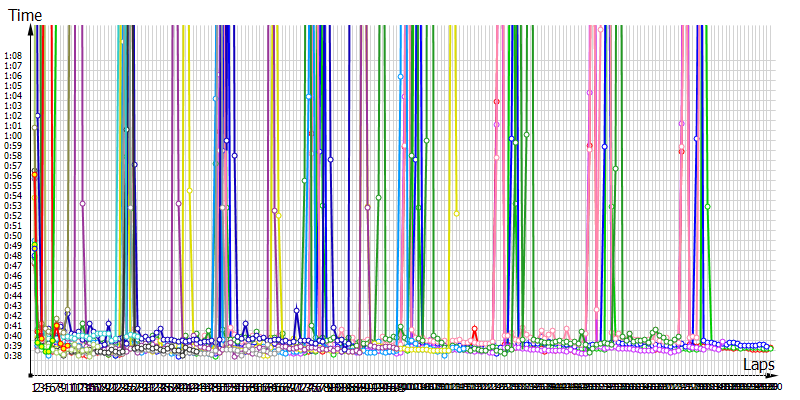The height and width of the screenshot is (400, 800).
Task: Click the 1:00 time axis label
Action: (x=13, y=135)
